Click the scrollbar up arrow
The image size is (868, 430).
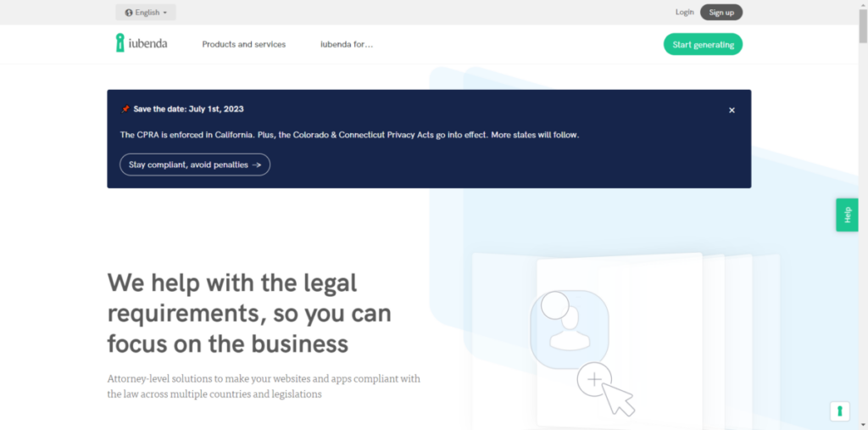tap(863, 4)
